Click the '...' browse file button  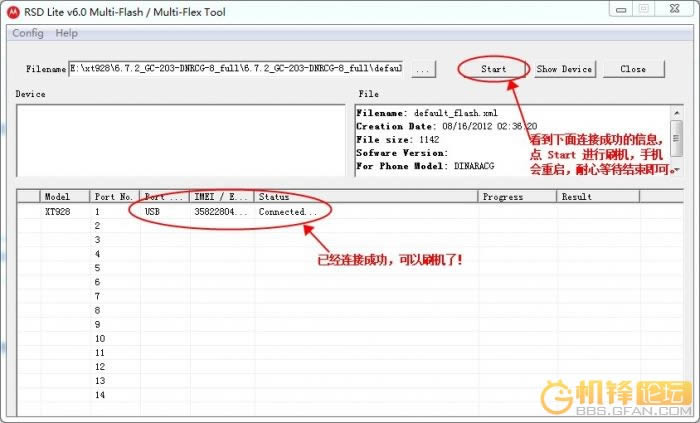[423, 69]
